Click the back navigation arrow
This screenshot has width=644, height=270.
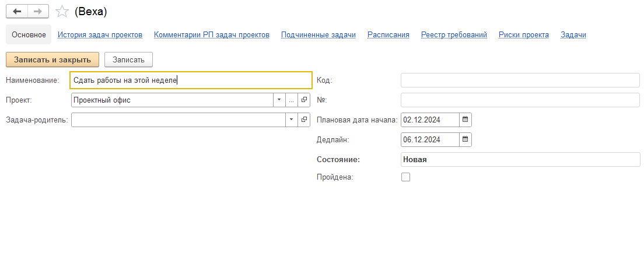[x=17, y=12]
